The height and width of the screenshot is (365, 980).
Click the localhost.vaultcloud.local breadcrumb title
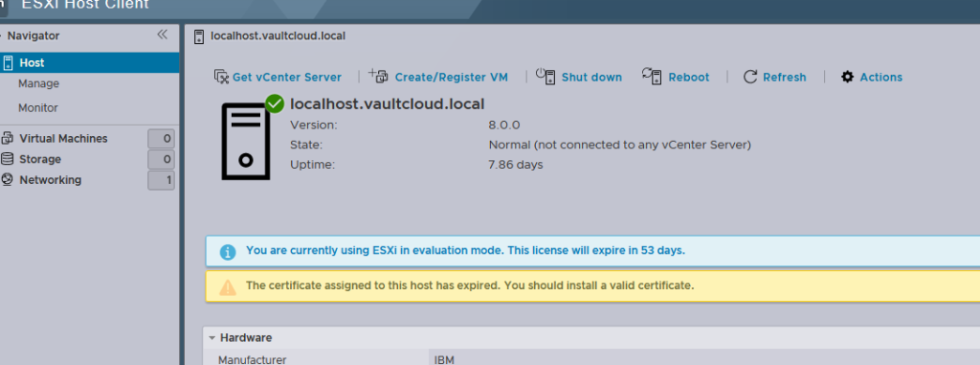(278, 35)
